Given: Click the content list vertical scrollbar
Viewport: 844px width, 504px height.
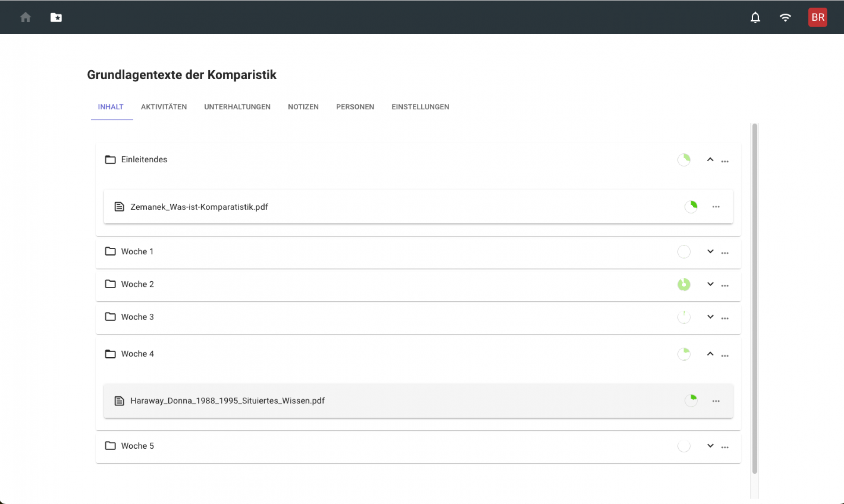Looking at the screenshot, I should [x=754, y=299].
